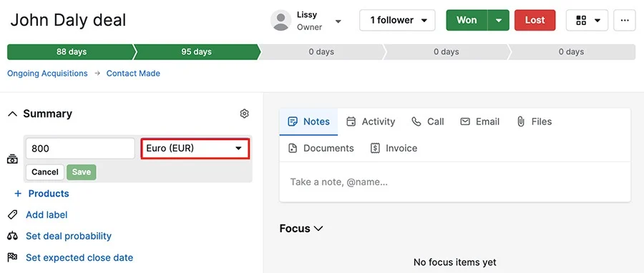Image resolution: width=644 pixels, height=273 pixels.
Task: Switch to the Activity tab
Action: [x=371, y=121]
